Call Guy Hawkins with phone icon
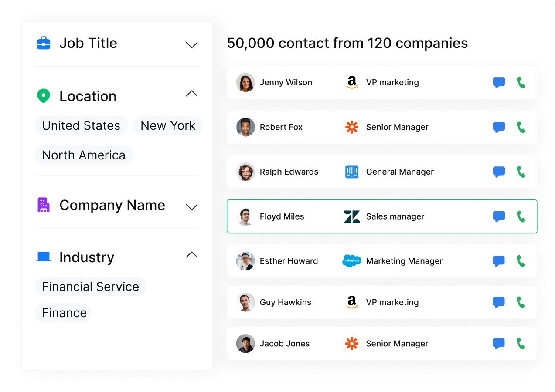Screen dimensions: 555x392 pos(521,302)
